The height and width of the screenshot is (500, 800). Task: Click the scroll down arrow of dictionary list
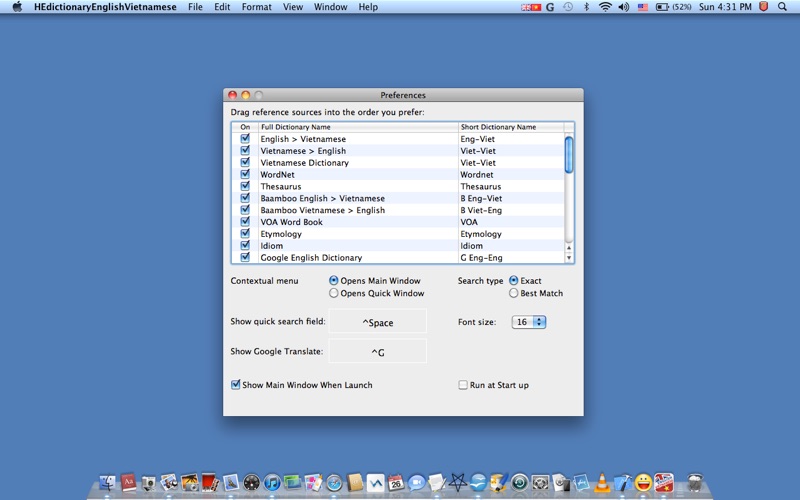(x=569, y=258)
